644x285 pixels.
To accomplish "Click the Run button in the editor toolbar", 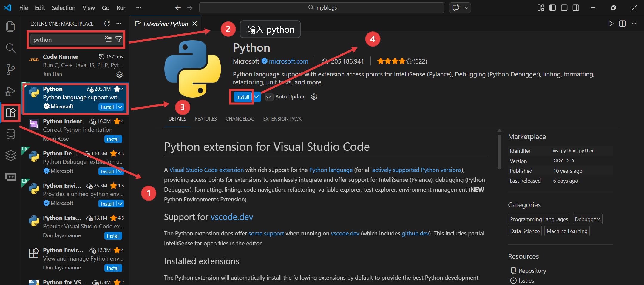I will point(610,24).
